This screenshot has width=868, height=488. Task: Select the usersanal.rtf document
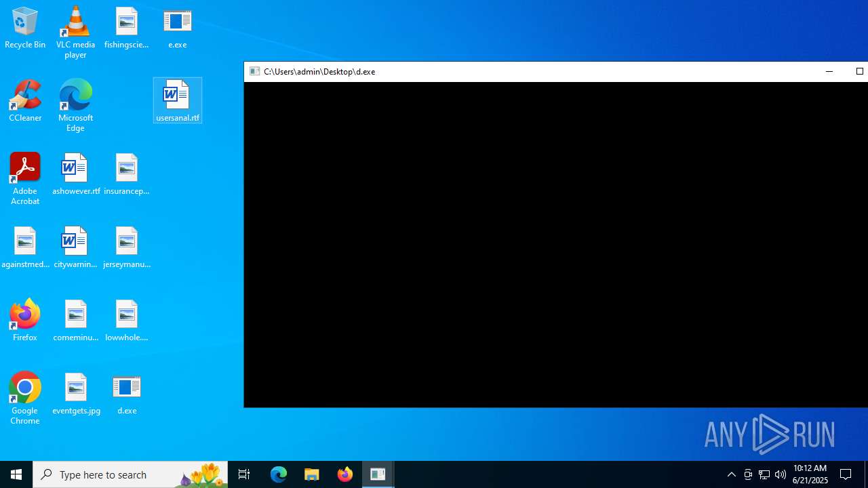(x=178, y=100)
